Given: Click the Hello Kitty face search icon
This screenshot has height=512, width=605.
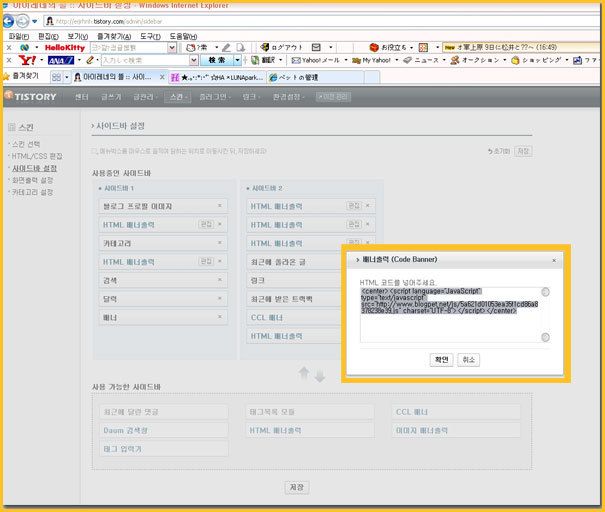Looking at the screenshot, I should (x=190, y=48).
